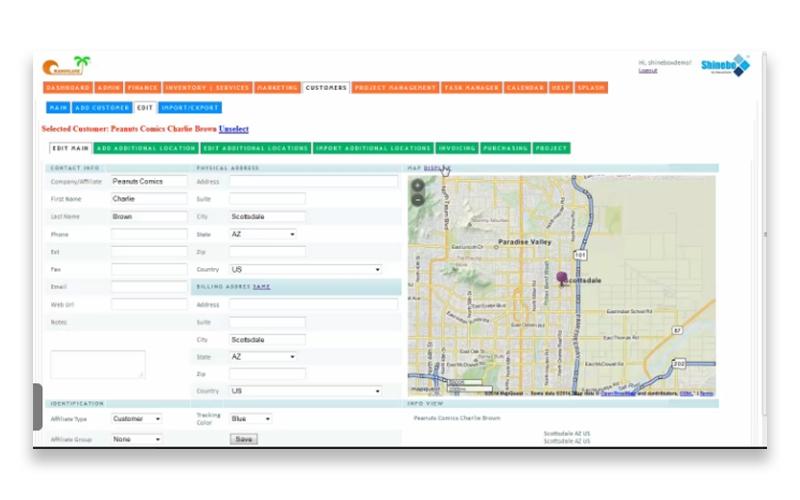Open the Import/Export sub-tab
The width and height of the screenshot is (800, 500).
click(x=190, y=108)
